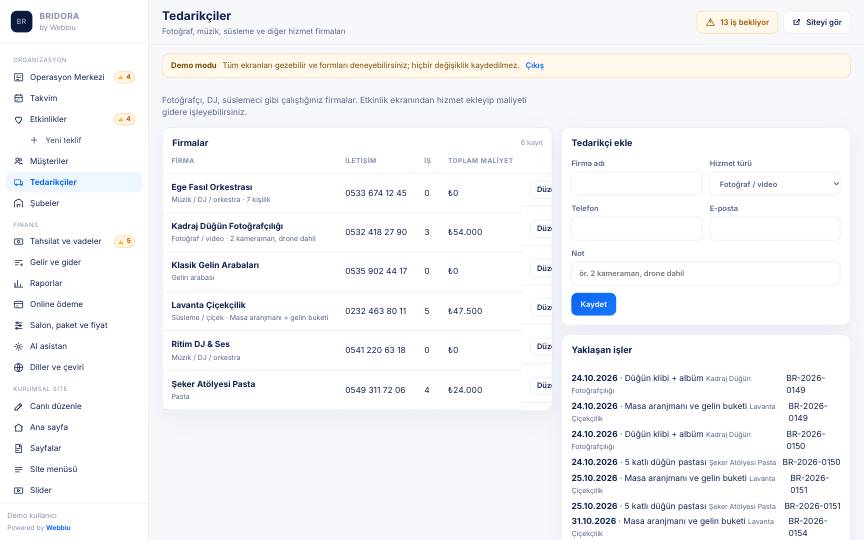Image resolution: width=864 pixels, height=540 pixels.
Task: Focus the Telefon input field
Action: pos(636,229)
